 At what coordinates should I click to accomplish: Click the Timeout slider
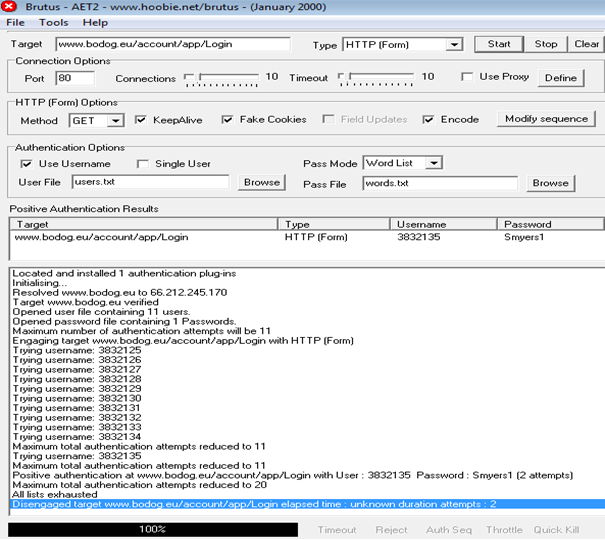375,79
